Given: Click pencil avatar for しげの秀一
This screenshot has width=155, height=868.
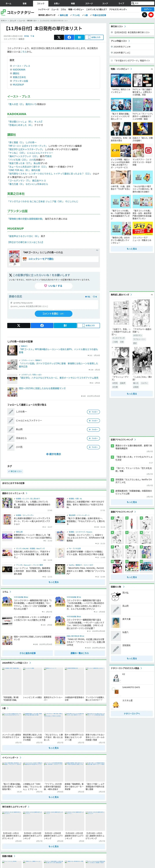Looking at the screenshot, I should pos(11,412).
